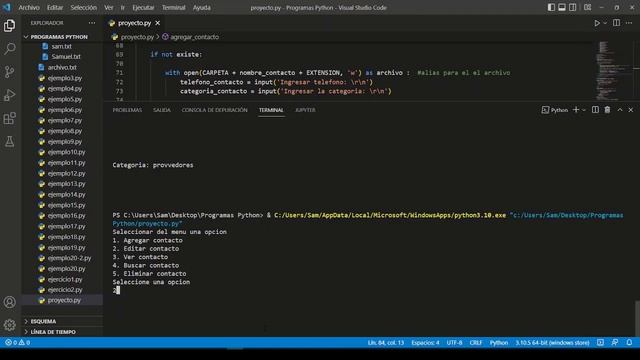This screenshot has width=640, height=360.
Task: Open the Explorer view in activity bar
Action: (9, 26)
